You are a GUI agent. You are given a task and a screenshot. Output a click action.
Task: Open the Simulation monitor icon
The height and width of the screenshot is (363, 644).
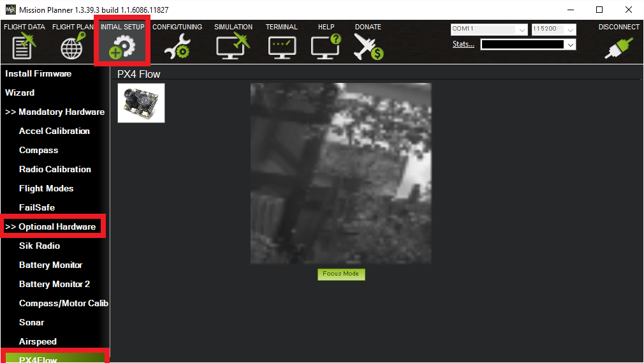click(x=233, y=46)
